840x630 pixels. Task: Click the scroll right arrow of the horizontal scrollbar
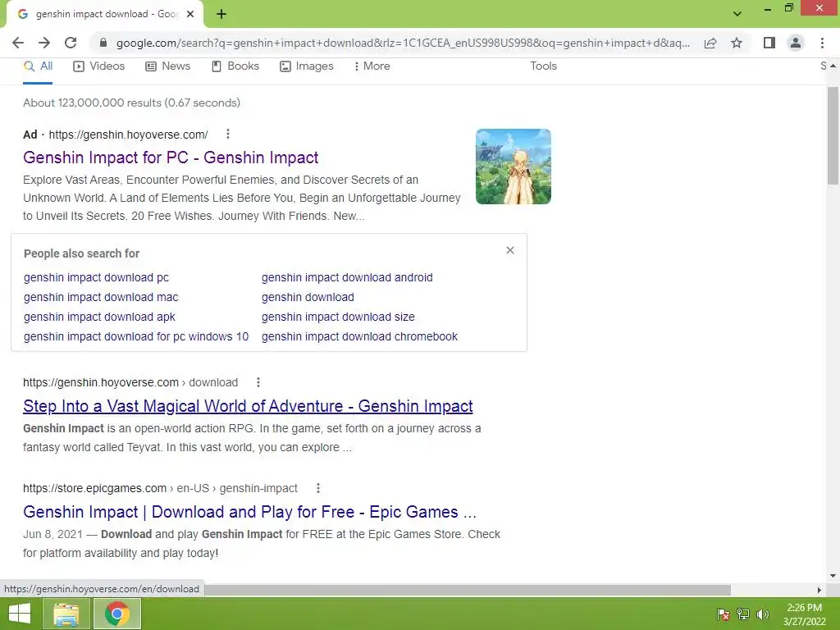(x=819, y=590)
